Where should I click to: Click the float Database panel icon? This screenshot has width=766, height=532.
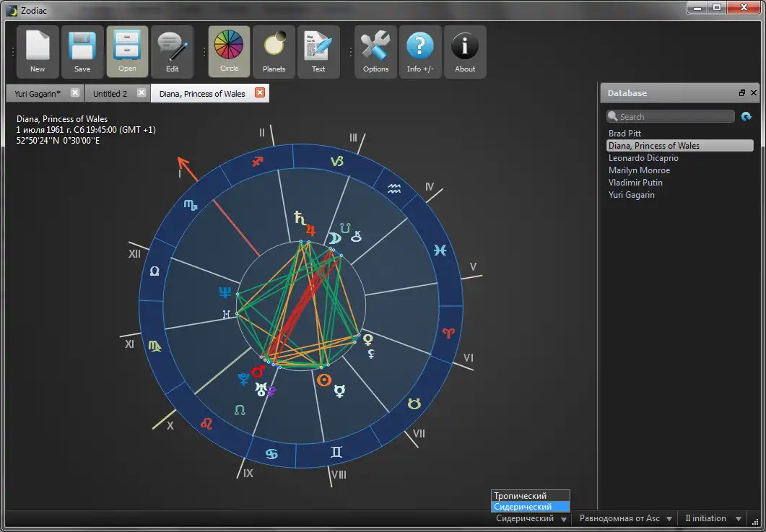pos(742,93)
